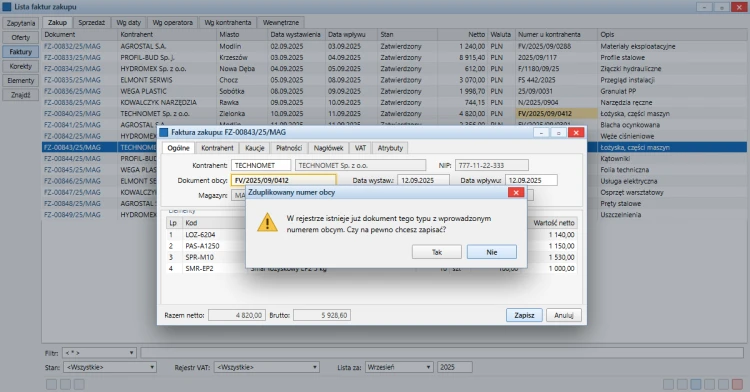The width and height of the screenshot is (750, 392).
Task: Switch to the Wewnętrzne tab
Action: click(281, 22)
